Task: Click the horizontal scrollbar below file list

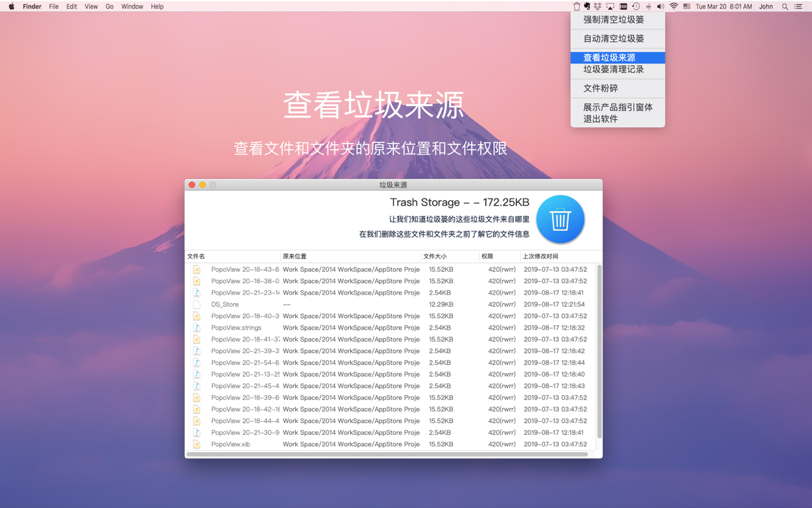Action: coord(388,454)
